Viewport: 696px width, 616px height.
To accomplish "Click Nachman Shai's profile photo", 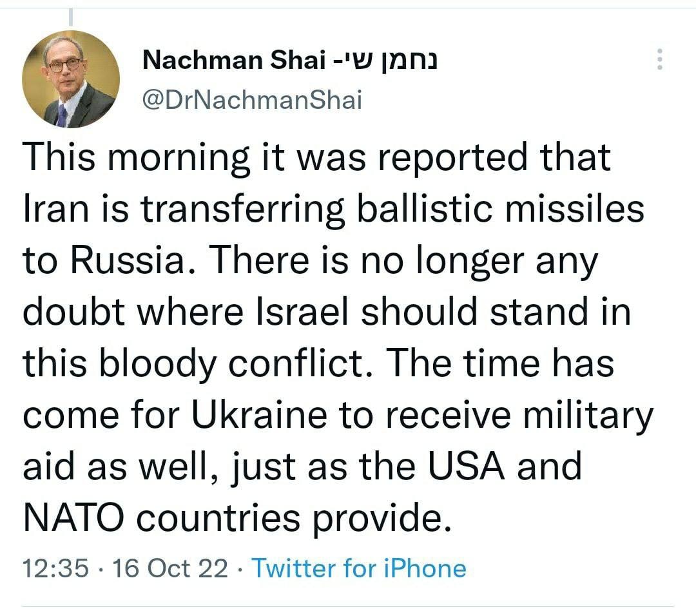I will pyautogui.click(x=71, y=79).
